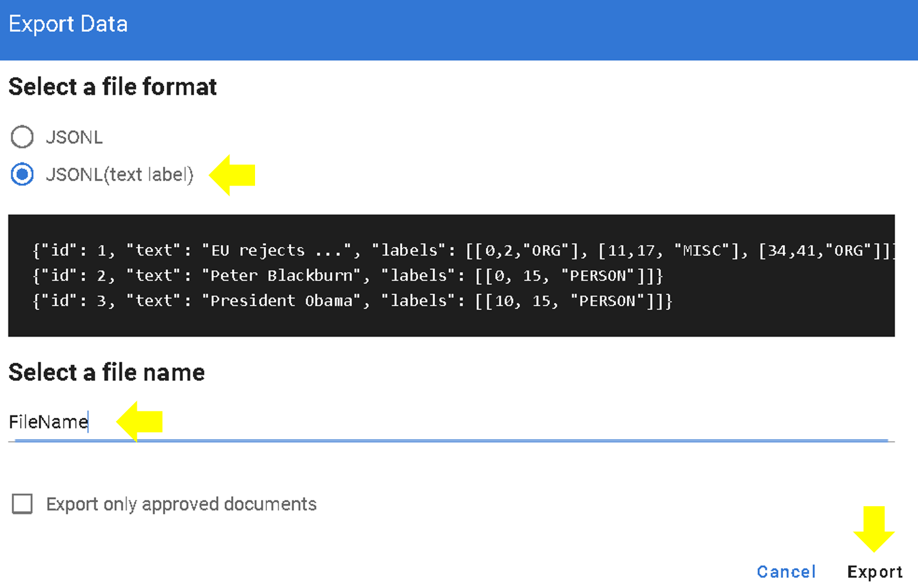Click the "JSONL(text label)" option label text
918x588 pixels.
[119, 175]
